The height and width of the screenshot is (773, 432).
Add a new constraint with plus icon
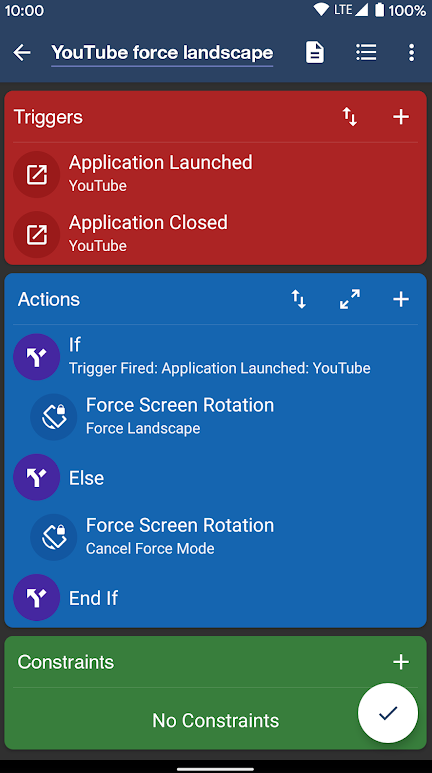pyautogui.click(x=400, y=662)
